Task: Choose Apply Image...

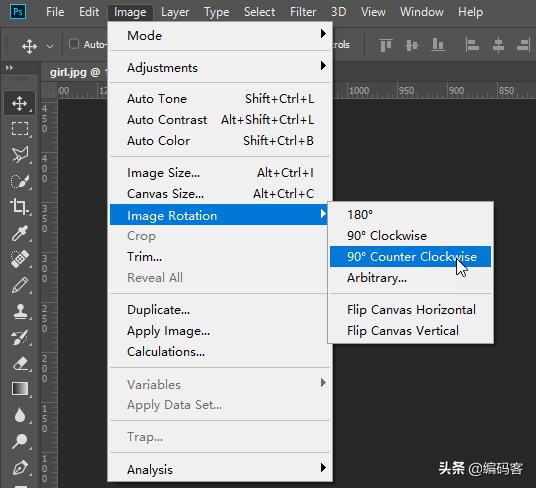Action: click(x=220, y=331)
